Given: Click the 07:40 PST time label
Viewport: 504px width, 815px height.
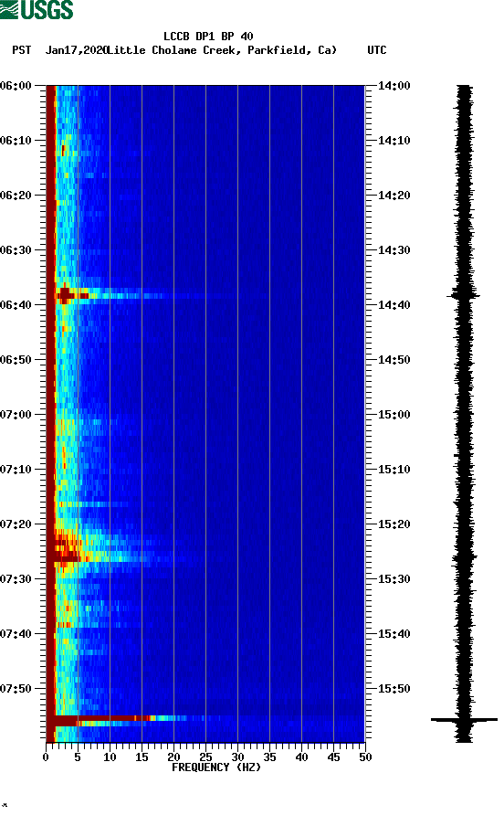Looking at the screenshot, I should (x=16, y=634).
